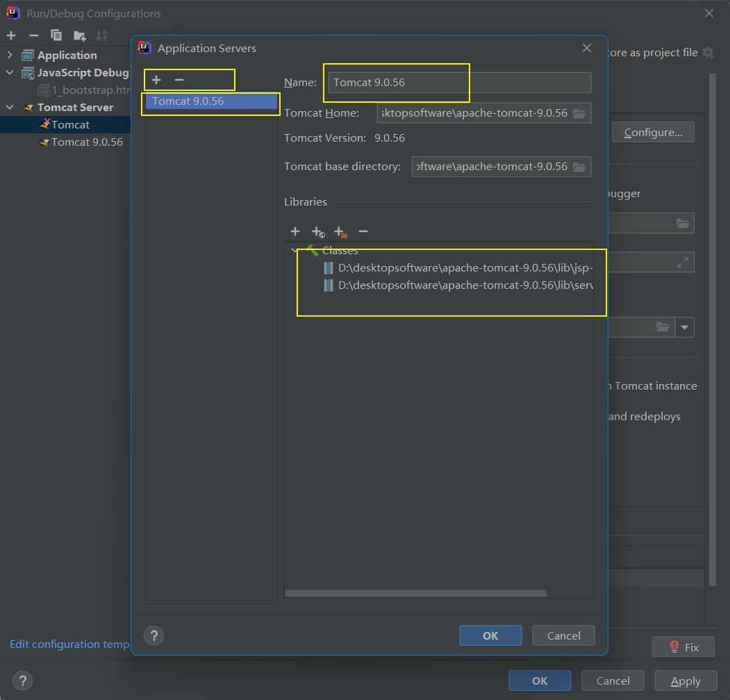Add library with first plus icon under Libraries
730x700 pixels.
(295, 231)
